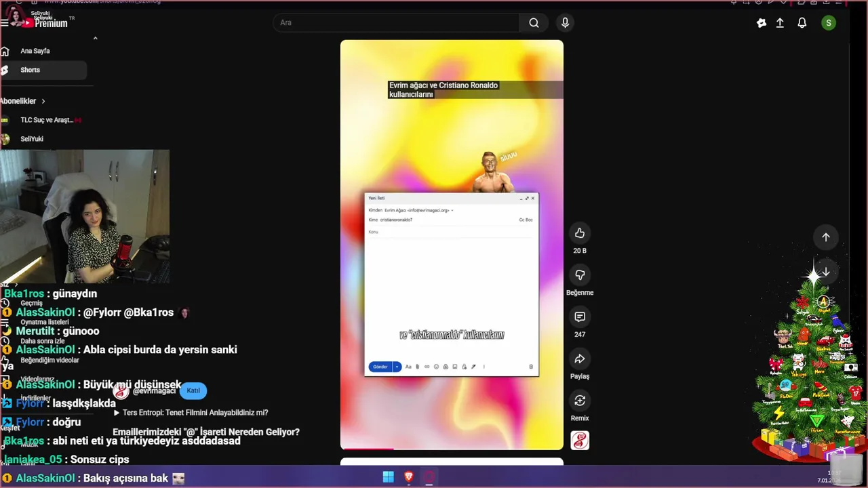Click the Short title about the @ sign
Image resolution: width=868 pixels, height=488 pixels.
point(206,432)
